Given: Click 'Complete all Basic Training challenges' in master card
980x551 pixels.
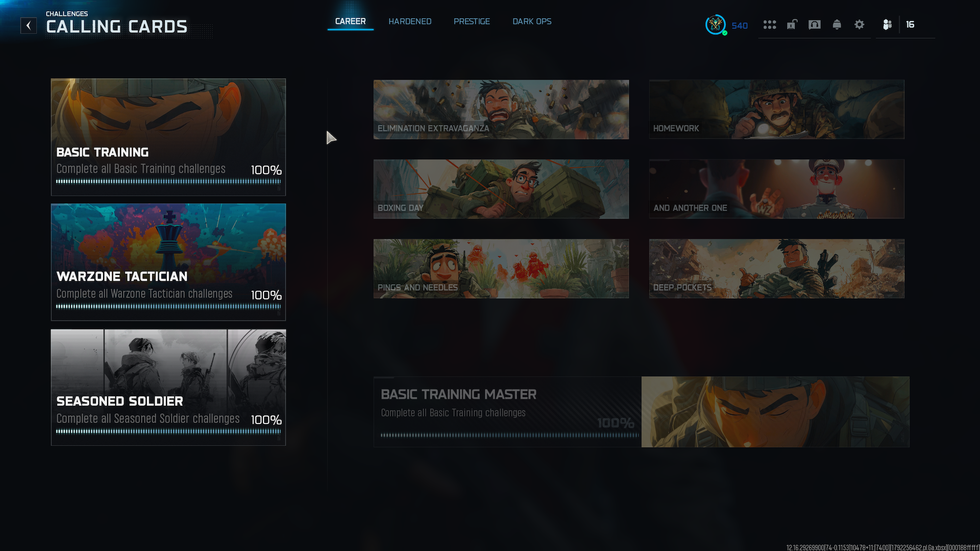Looking at the screenshot, I should [453, 413].
